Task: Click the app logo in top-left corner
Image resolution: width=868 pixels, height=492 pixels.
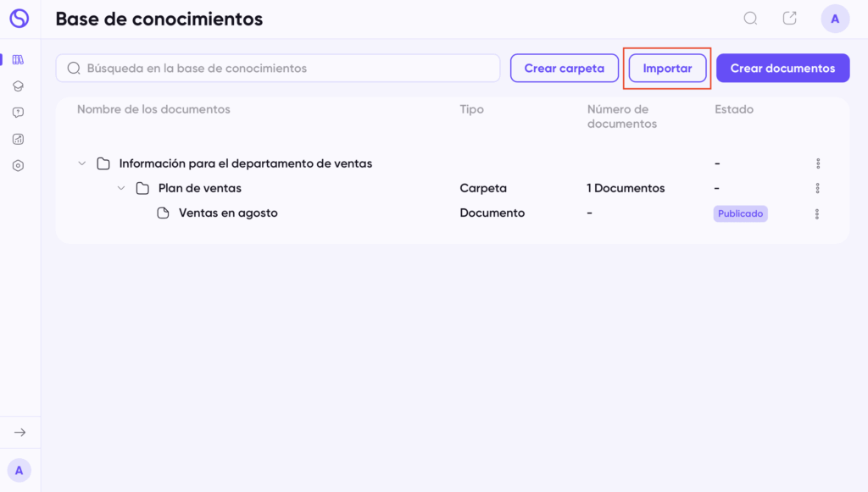Action: point(19,19)
